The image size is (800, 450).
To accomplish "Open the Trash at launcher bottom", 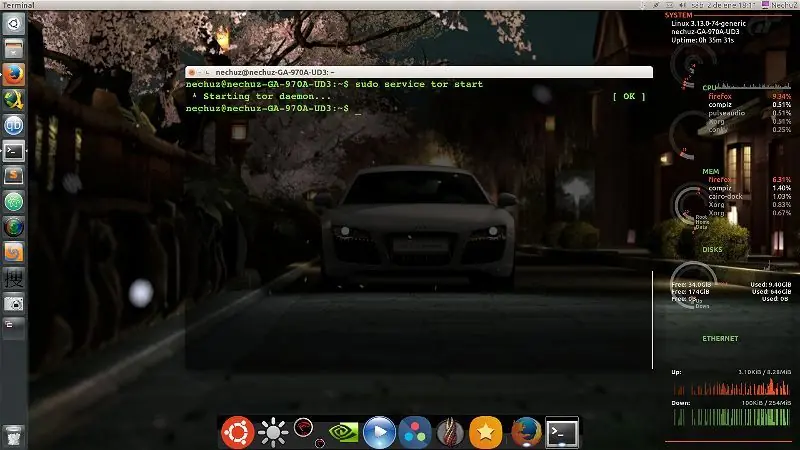I will point(14,437).
